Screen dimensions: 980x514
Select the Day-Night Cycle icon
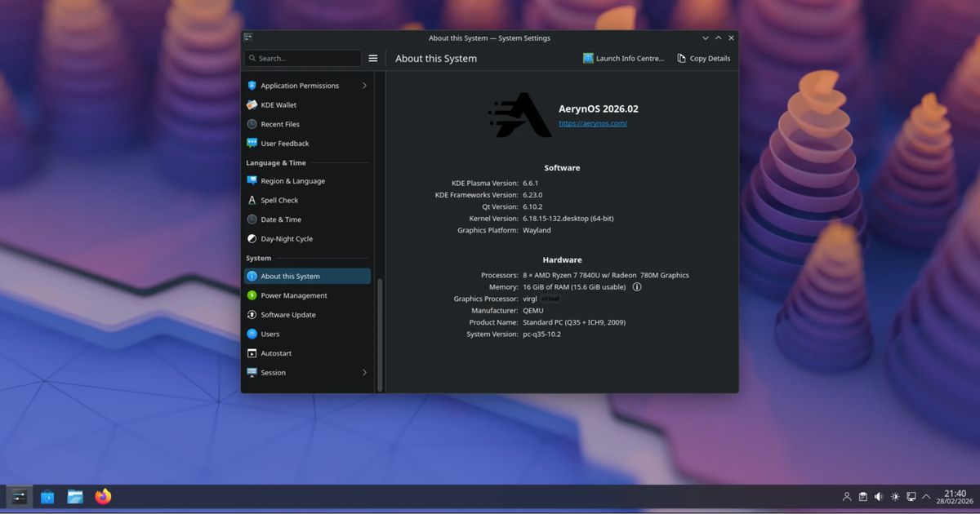[x=252, y=239]
